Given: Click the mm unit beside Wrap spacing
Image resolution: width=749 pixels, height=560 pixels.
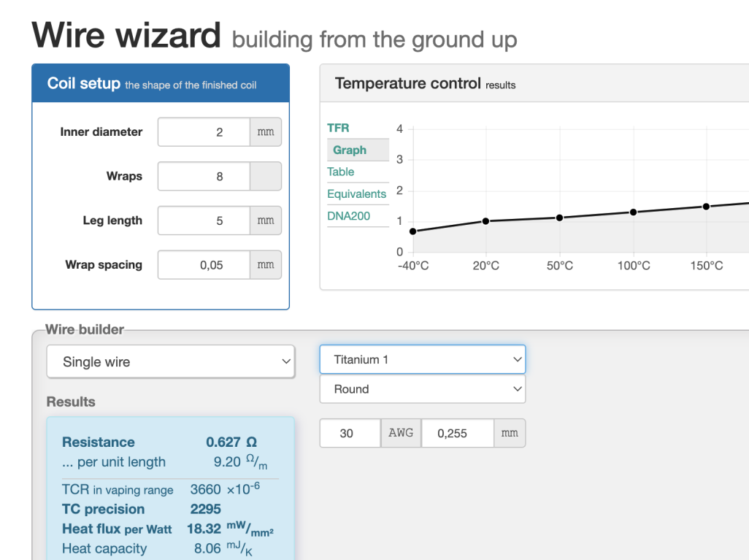Looking at the screenshot, I should [266, 265].
